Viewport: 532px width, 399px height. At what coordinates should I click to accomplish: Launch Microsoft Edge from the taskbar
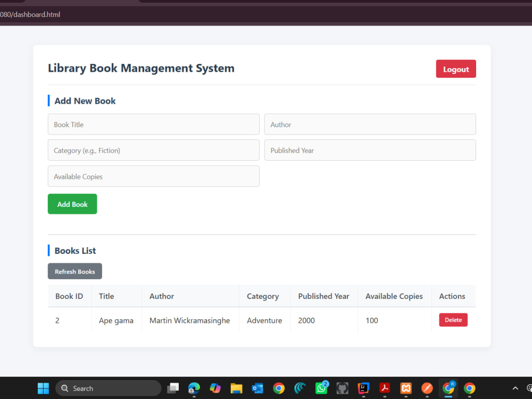point(194,388)
